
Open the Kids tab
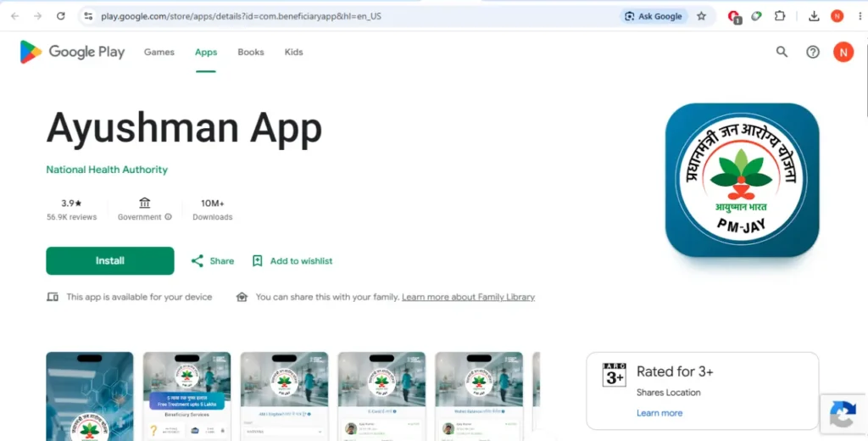coord(293,52)
